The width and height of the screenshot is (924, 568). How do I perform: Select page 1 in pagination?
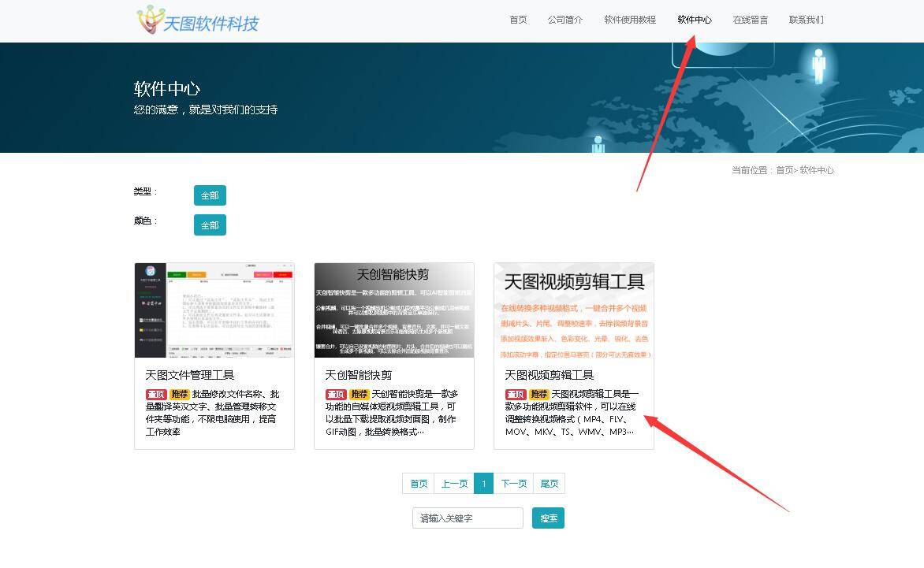coord(484,483)
